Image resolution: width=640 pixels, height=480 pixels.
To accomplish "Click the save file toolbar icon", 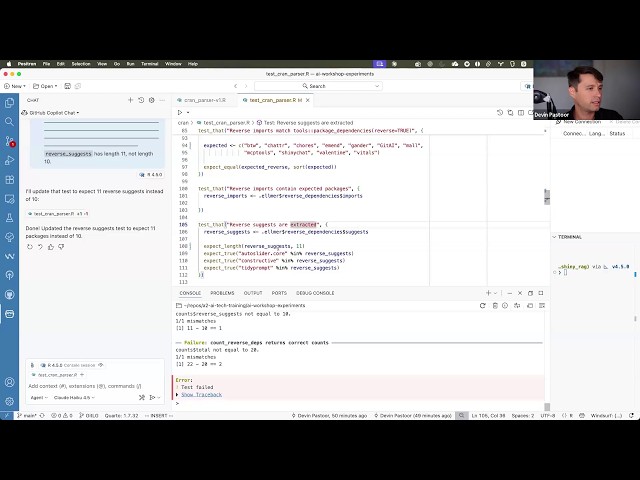I will 68,86.
